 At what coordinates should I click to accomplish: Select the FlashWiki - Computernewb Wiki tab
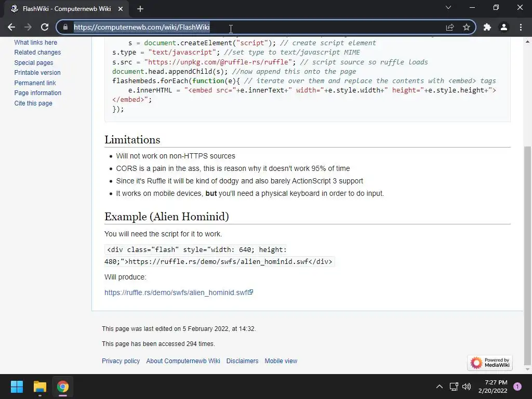tap(66, 9)
